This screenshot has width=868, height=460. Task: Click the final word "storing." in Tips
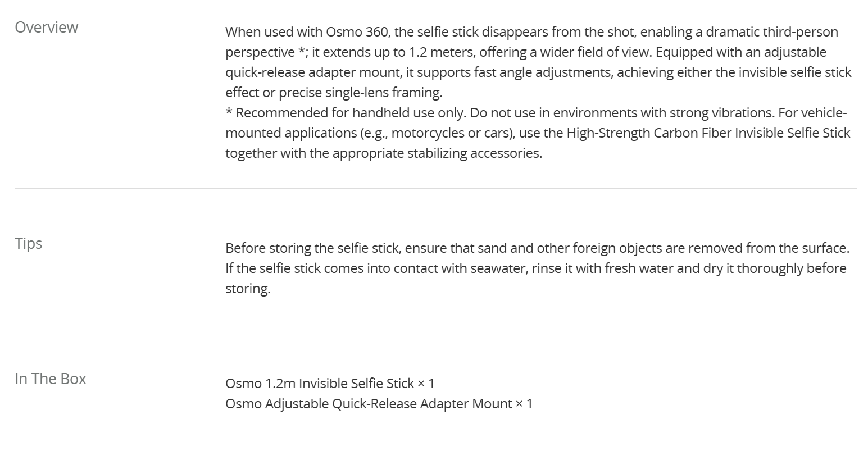pyautogui.click(x=248, y=289)
